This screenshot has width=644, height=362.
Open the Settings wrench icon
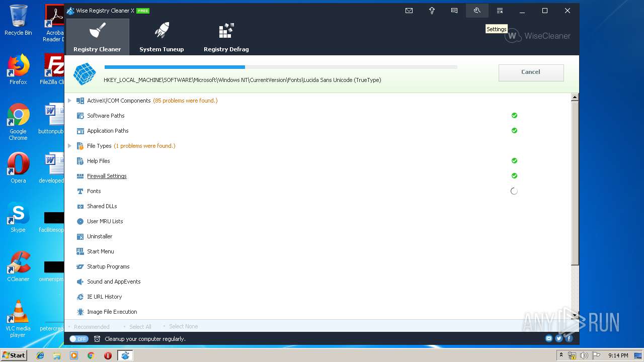pos(477,11)
